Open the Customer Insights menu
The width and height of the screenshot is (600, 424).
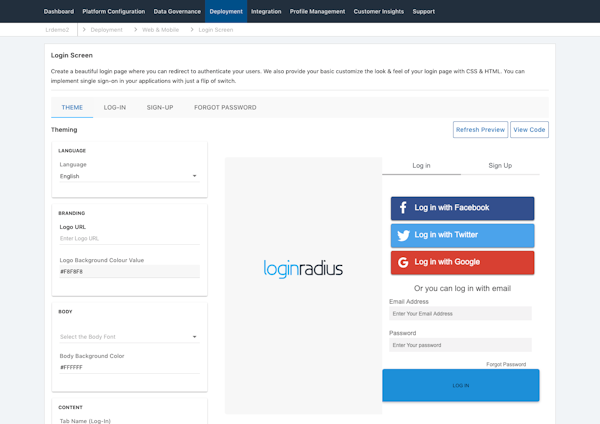378,11
